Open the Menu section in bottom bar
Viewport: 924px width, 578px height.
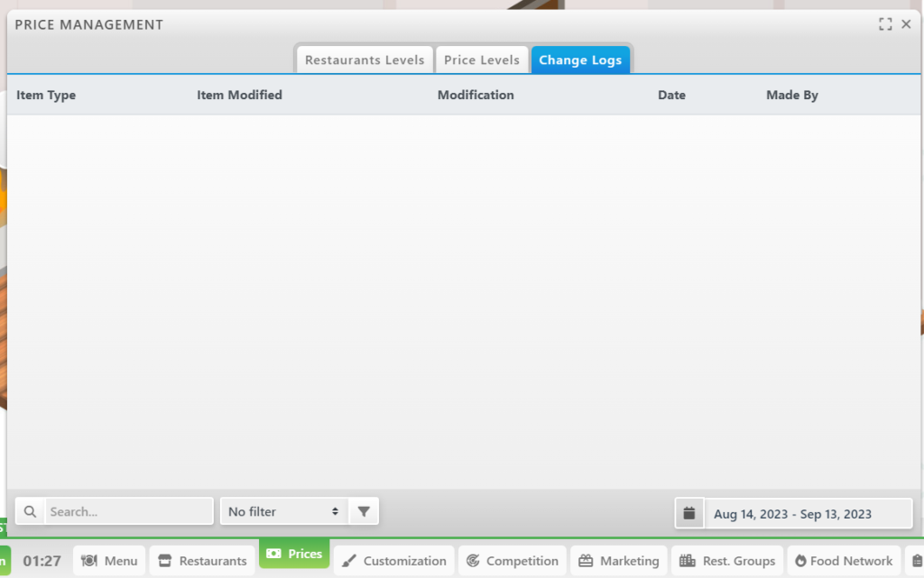pyautogui.click(x=109, y=561)
